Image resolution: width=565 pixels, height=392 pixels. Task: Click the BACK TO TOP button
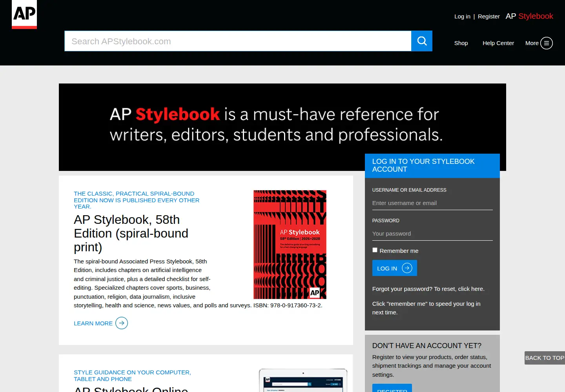pyautogui.click(x=545, y=358)
